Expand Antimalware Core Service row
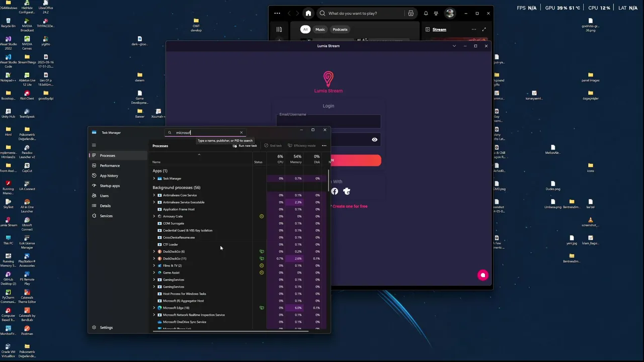644x362 pixels. point(154,195)
